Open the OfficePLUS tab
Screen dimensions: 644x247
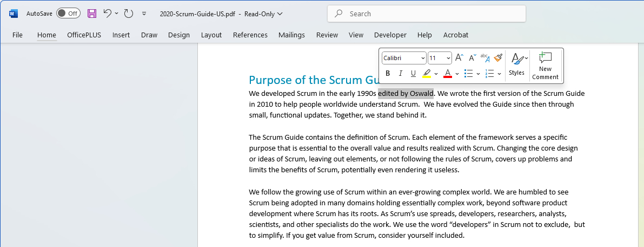[x=84, y=35]
